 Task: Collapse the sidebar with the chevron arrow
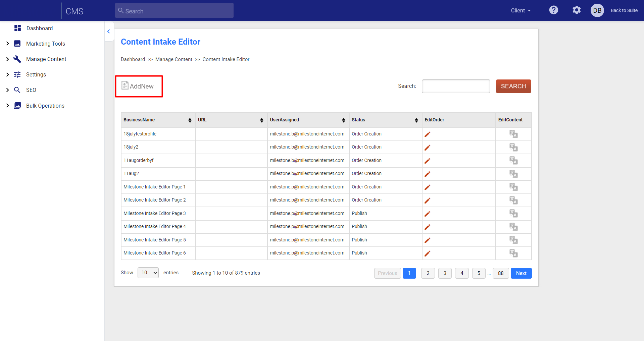[109, 32]
